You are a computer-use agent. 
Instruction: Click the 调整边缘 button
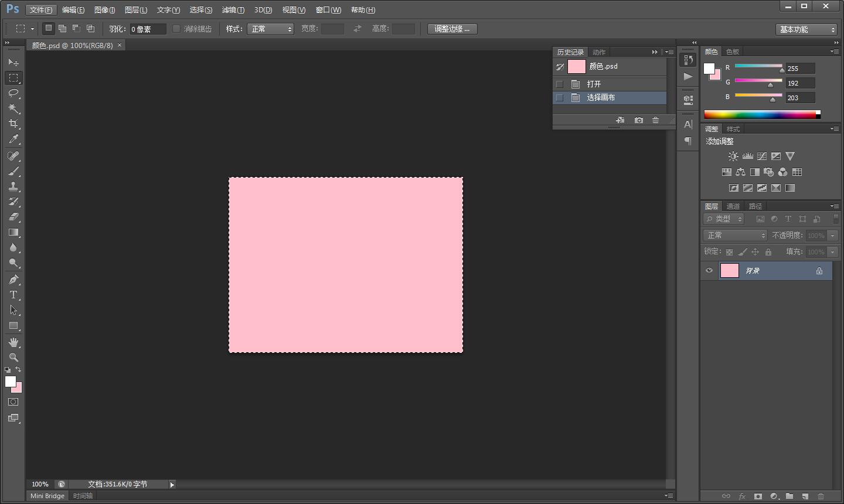tap(452, 29)
